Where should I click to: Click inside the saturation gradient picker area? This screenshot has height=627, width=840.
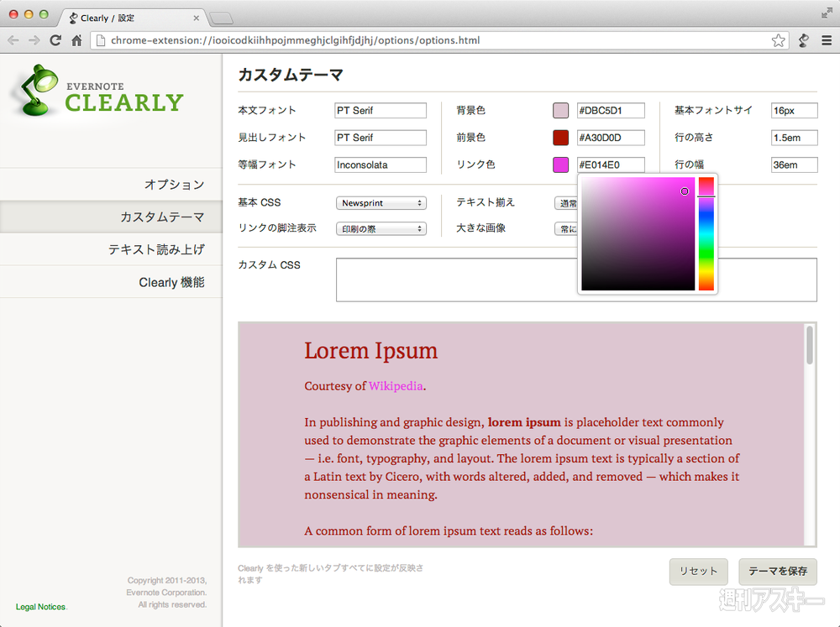(x=638, y=234)
